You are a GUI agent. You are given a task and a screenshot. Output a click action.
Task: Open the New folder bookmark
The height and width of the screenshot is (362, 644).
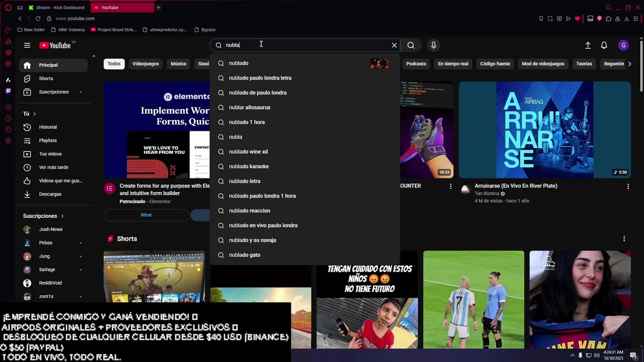31,30
